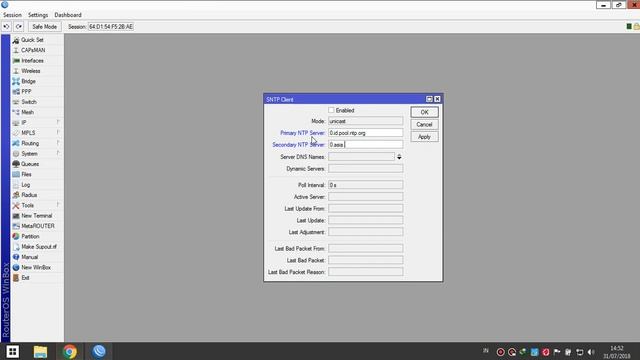
Task: Open File Explorer from the taskbar
Action: [40, 351]
